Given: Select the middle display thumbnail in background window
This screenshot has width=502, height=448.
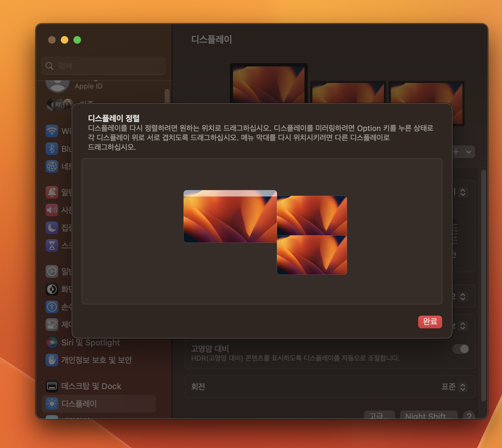Looking at the screenshot, I should 348,92.
